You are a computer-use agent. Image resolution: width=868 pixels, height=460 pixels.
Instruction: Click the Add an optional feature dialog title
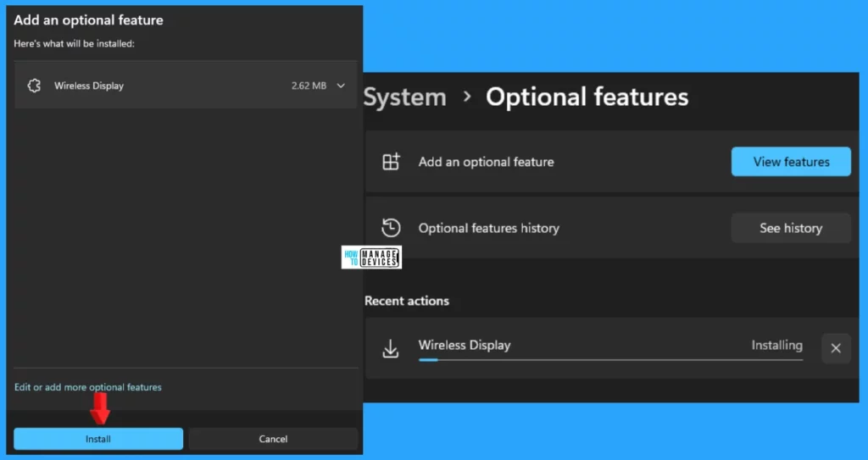pyautogui.click(x=88, y=20)
